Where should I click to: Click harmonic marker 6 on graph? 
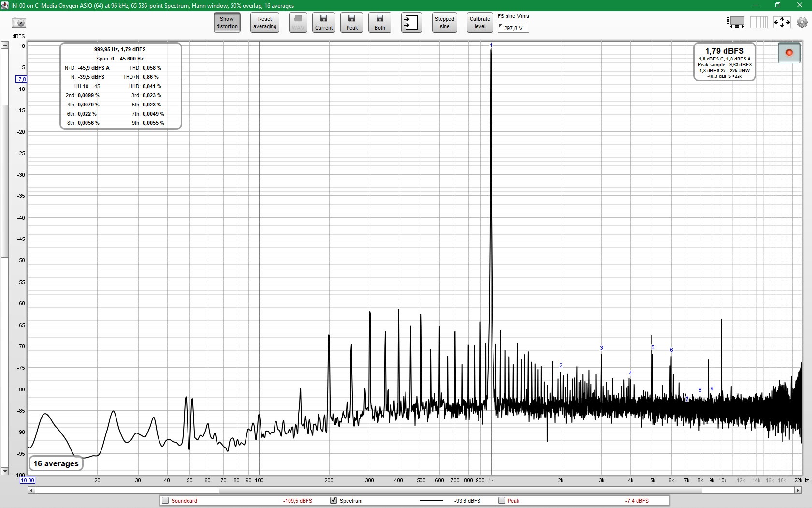click(671, 350)
